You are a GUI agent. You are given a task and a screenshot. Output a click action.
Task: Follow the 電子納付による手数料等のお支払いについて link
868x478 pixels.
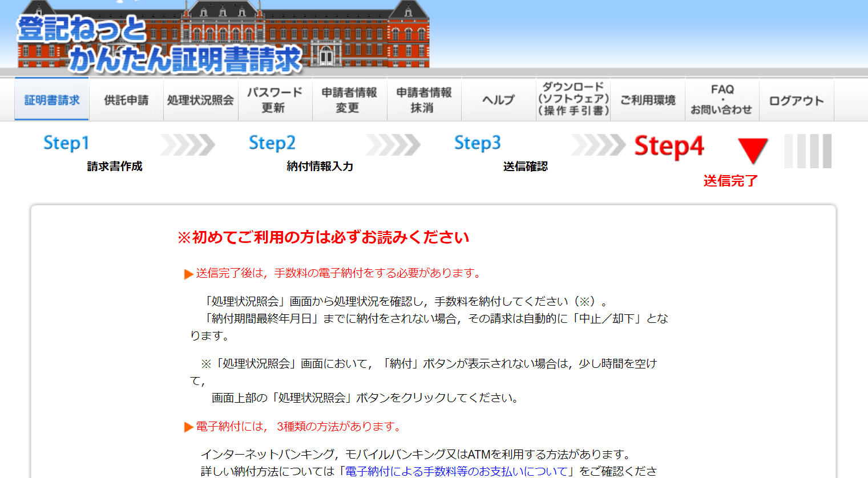457,471
